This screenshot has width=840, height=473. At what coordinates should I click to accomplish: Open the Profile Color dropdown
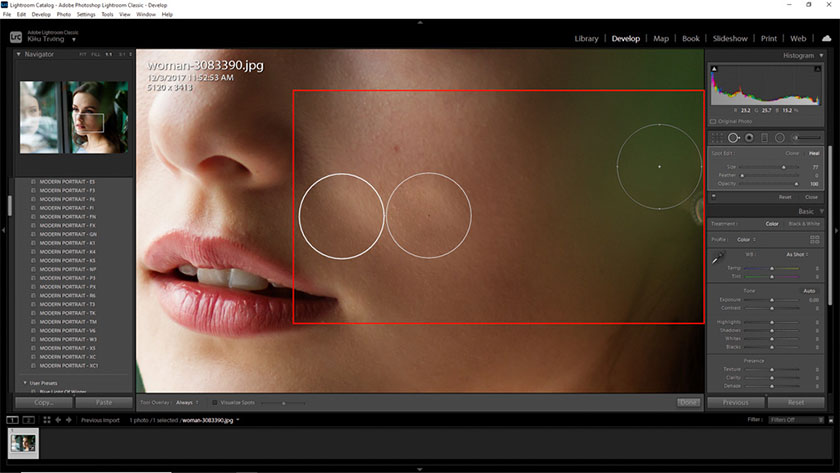pos(746,239)
